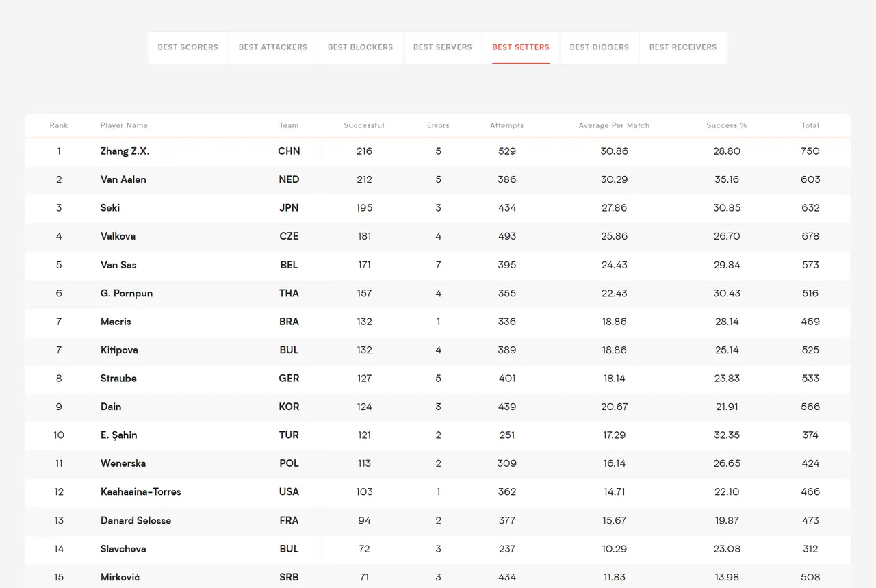Click team code FRA

(289, 520)
